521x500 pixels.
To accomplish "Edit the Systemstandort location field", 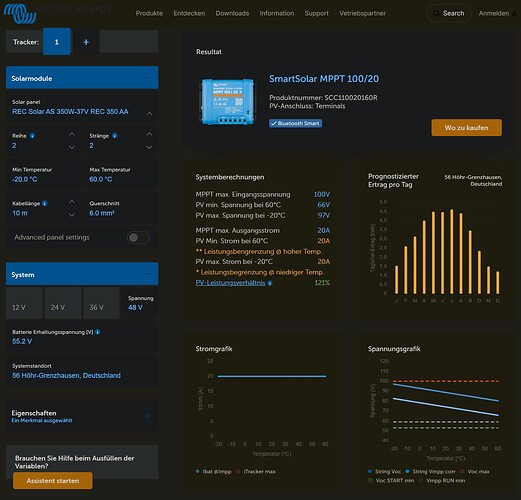I will point(82,371).
